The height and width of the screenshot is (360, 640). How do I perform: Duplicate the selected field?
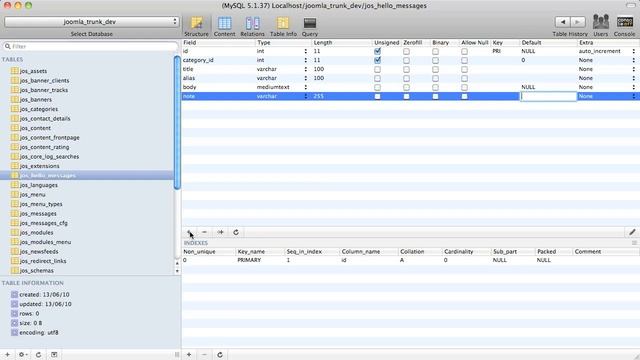pos(220,232)
